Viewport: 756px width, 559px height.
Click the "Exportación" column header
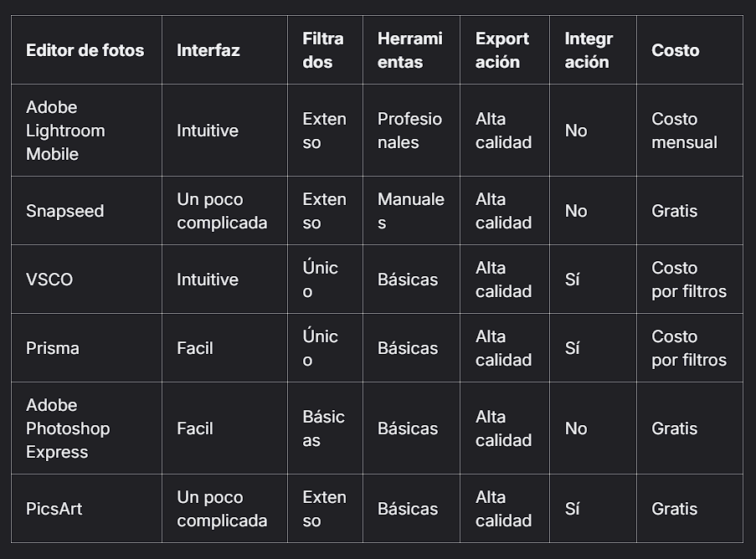coord(502,50)
